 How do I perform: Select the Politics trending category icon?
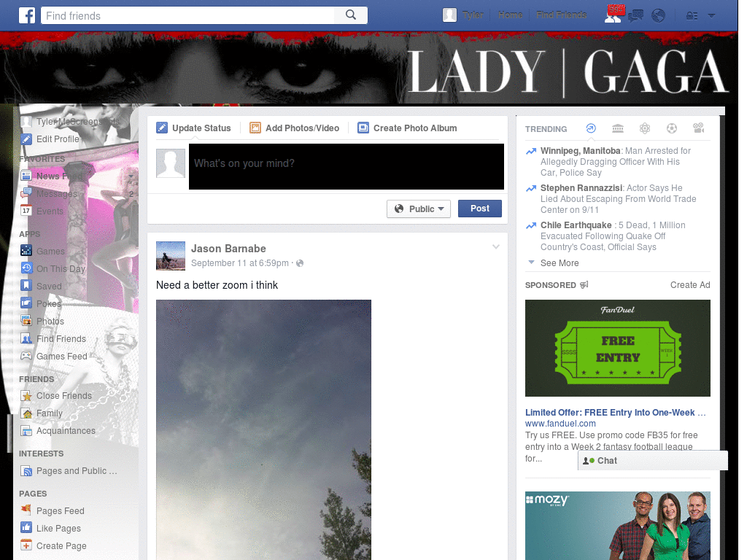click(x=617, y=128)
